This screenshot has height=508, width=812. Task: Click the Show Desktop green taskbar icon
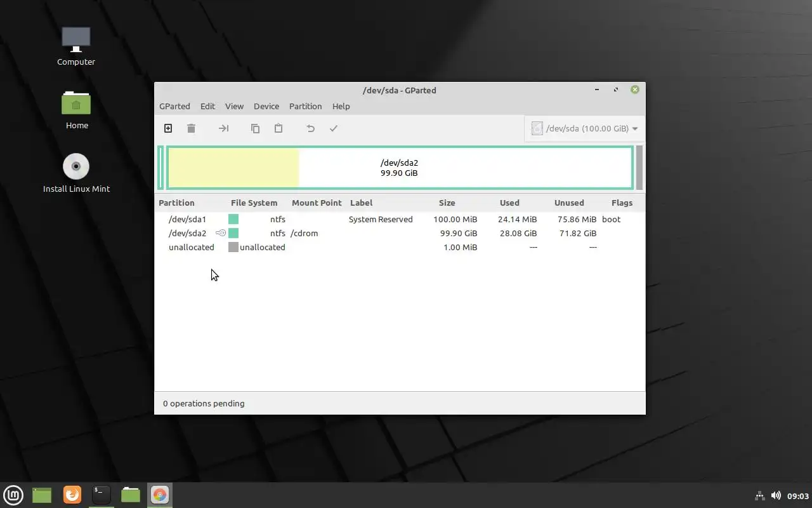click(x=42, y=495)
